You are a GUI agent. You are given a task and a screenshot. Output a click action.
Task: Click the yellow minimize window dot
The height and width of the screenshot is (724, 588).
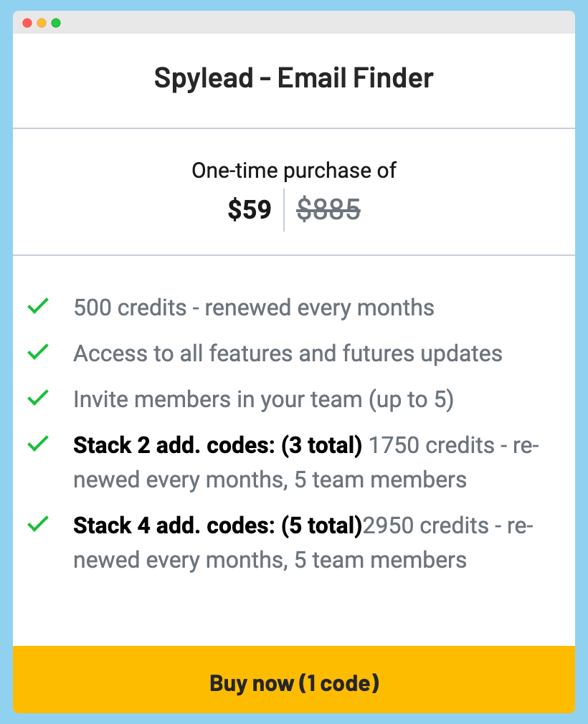(42, 23)
